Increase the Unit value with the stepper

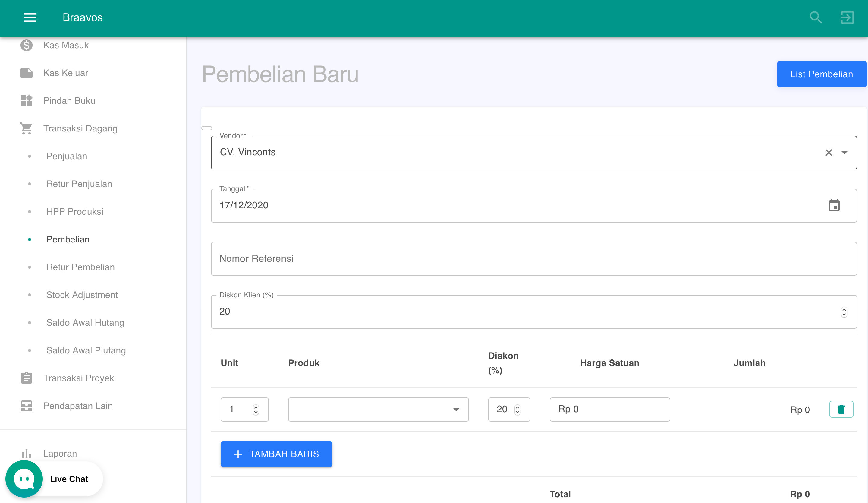255,407
